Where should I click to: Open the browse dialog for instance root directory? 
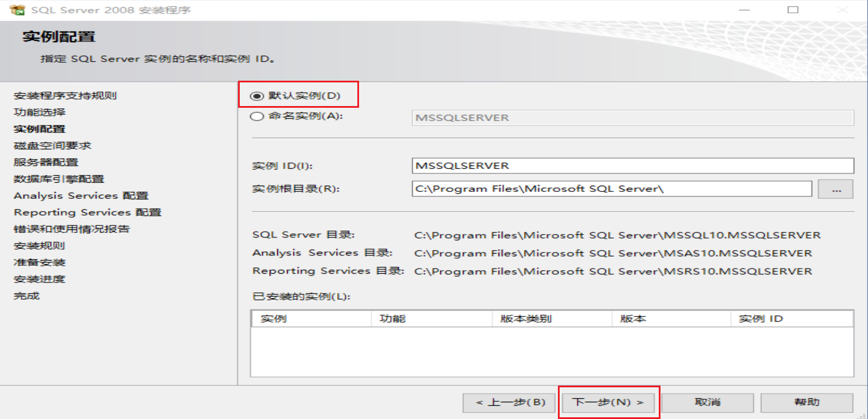(x=836, y=188)
